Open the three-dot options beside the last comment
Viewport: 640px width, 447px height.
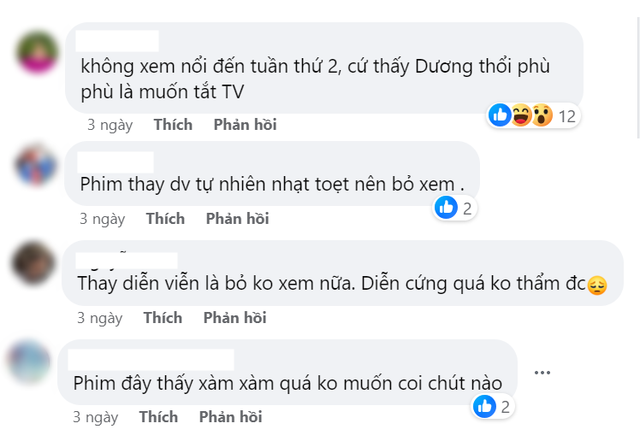point(542,372)
